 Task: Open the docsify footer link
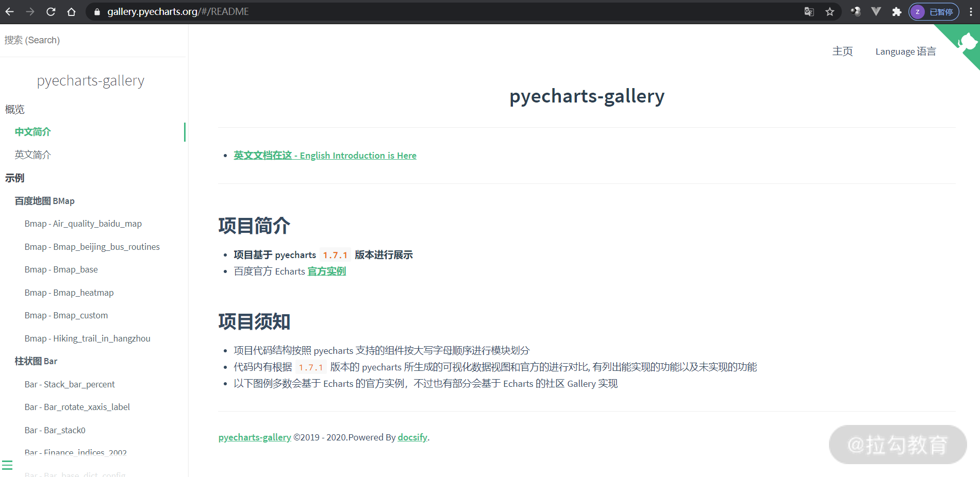tap(412, 437)
